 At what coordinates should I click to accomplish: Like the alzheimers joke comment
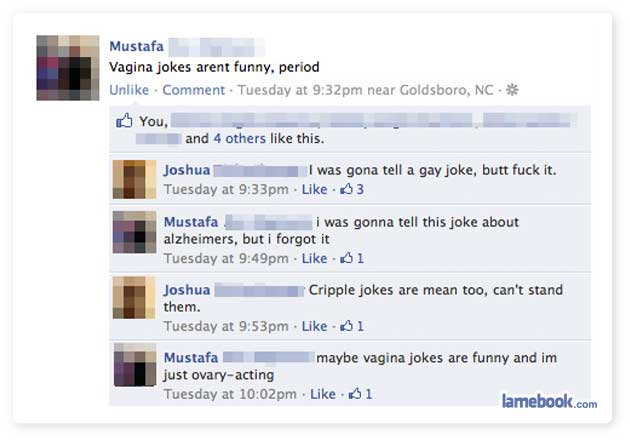[314, 258]
